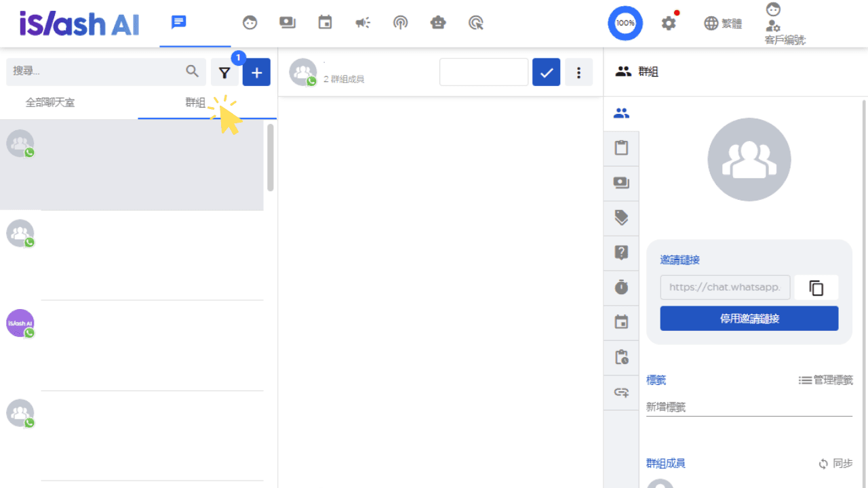Image resolution: width=868 pixels, height=488 pixels.
Task: Open the megaphone broadcast icon
Action: pyautogui.click(x=363, y=23)
